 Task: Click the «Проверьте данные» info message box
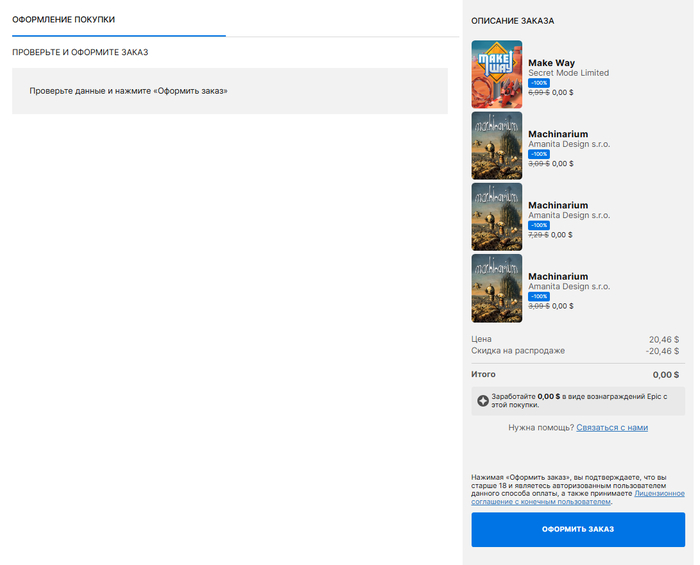pyautogui.click(x=229, y=91)
